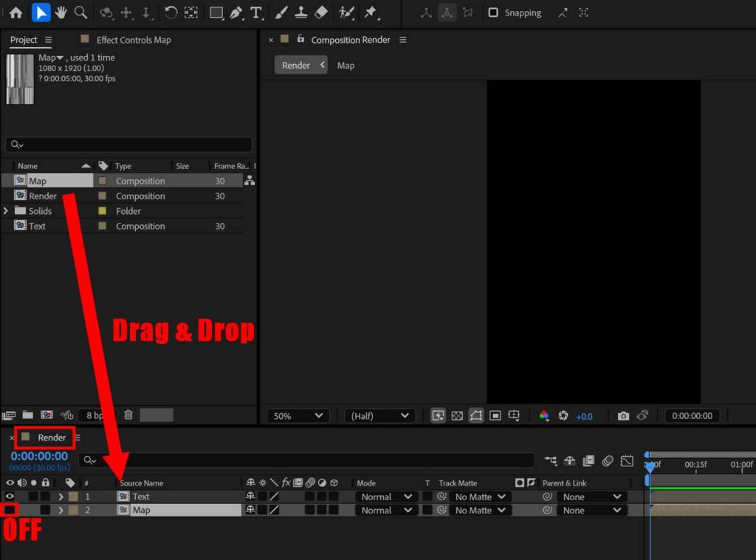Screen dimensions: 756x560
Task: Select the Eraser tool
Action: (x=321, y=13)
